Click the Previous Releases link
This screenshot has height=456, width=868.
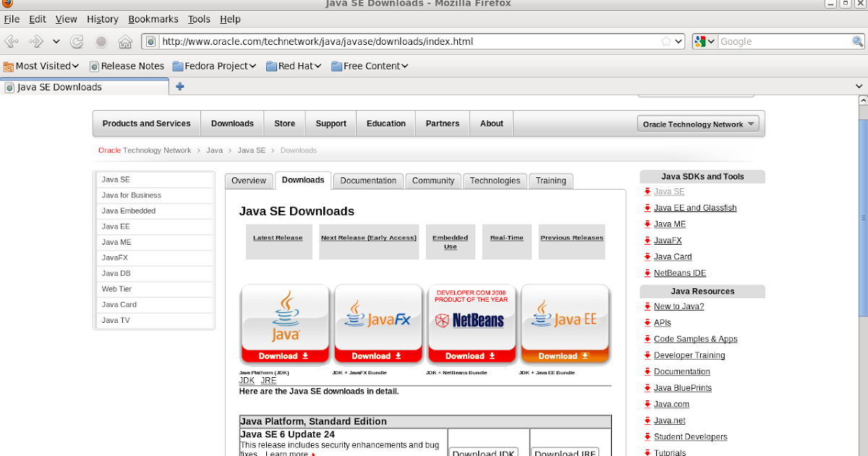pos(571,237)
